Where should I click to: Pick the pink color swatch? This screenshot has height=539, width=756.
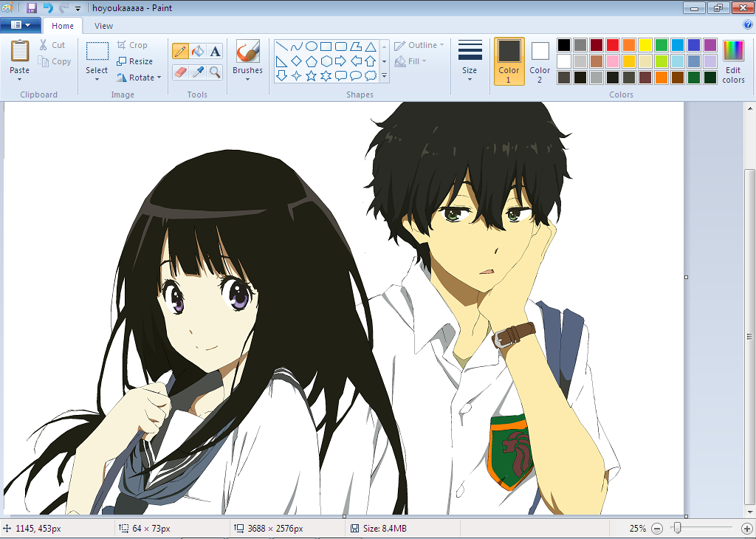click(613, 61)
